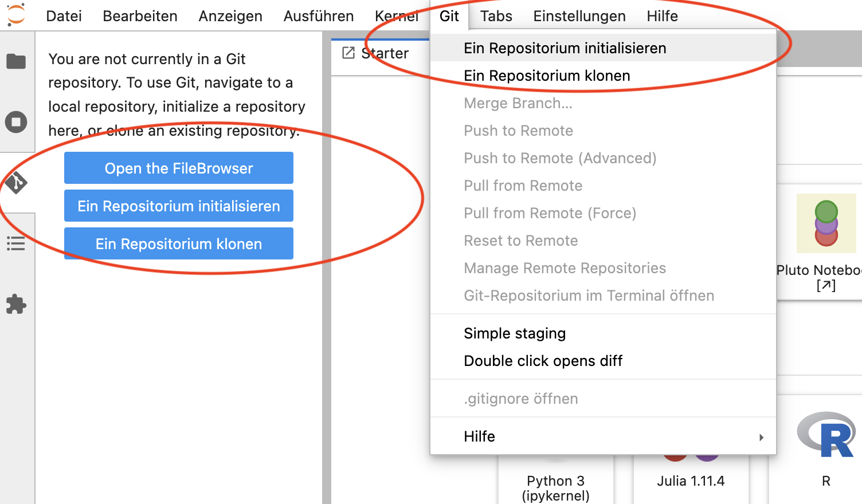Open running kernels and terminals sidebar icon
The width and height of the screenshot is (862, 504).
coord(16,122)
